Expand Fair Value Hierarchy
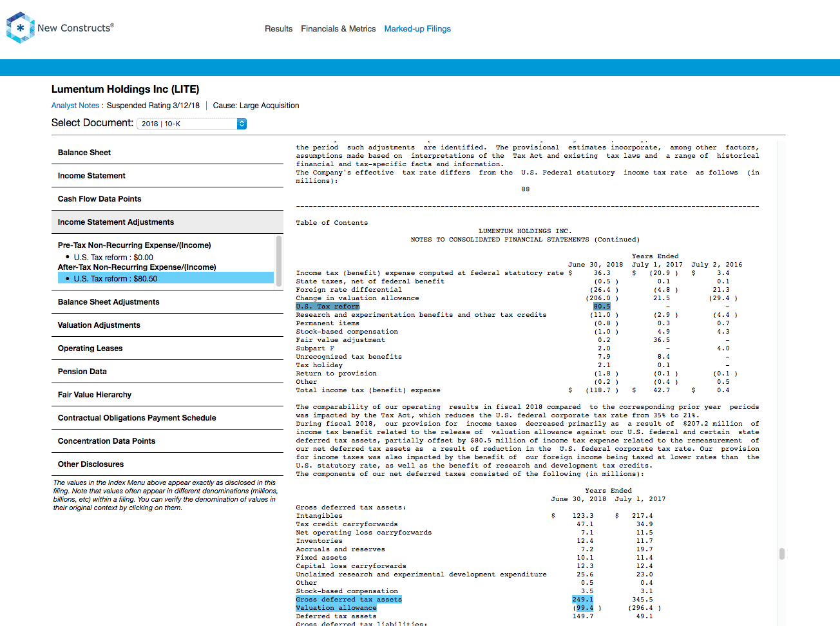This screenshot has width=840, height=626. pyautogui.click(x=167, y=395)
